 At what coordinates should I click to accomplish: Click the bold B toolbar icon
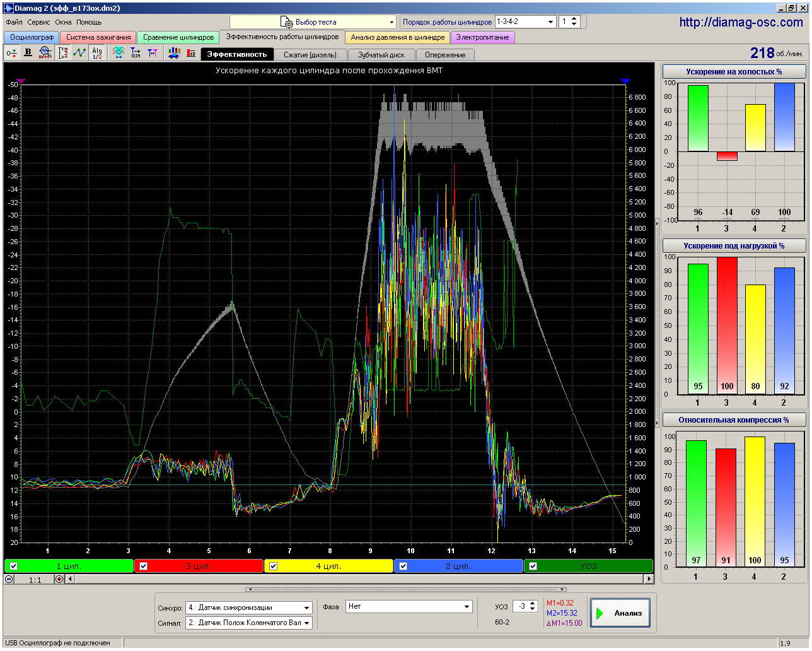pos(28,54)
